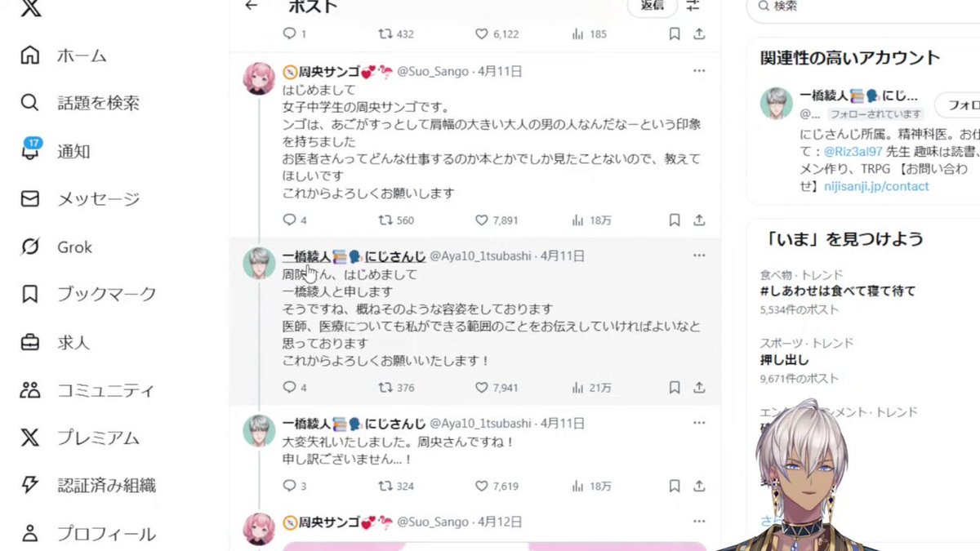Bookmark the post with 7,619 likes
The image size is (980, 551).
[x=675, y=486]
